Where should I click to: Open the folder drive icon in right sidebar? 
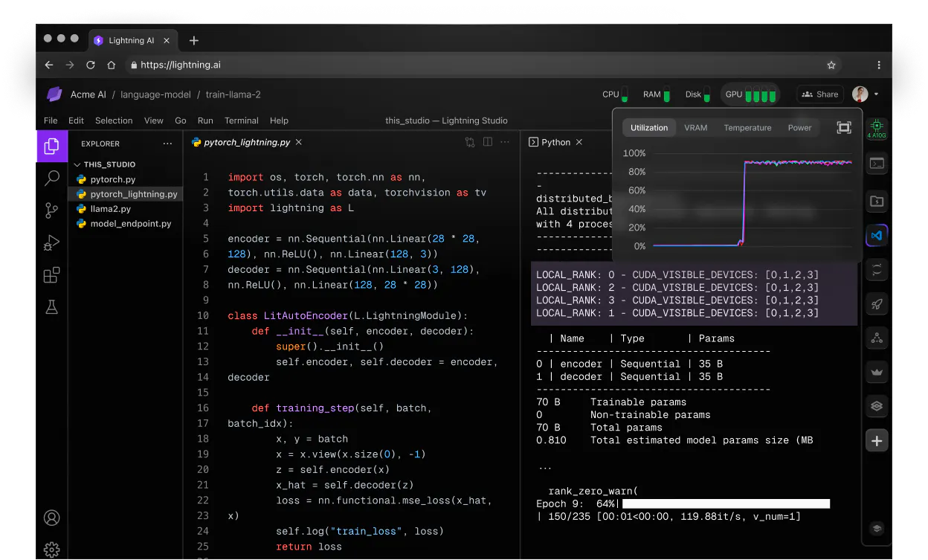pyautogui.click(x=877, y=201)
